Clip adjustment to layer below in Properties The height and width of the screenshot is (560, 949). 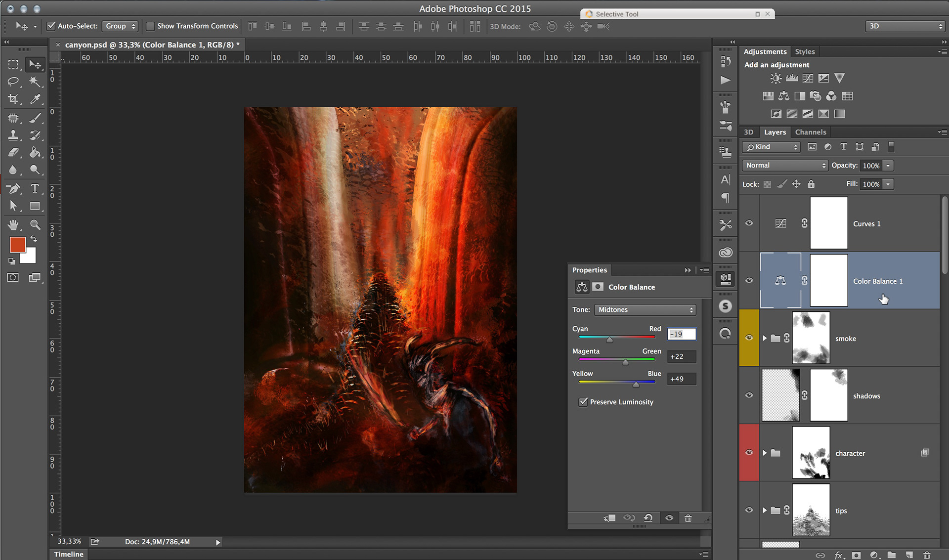609,518
